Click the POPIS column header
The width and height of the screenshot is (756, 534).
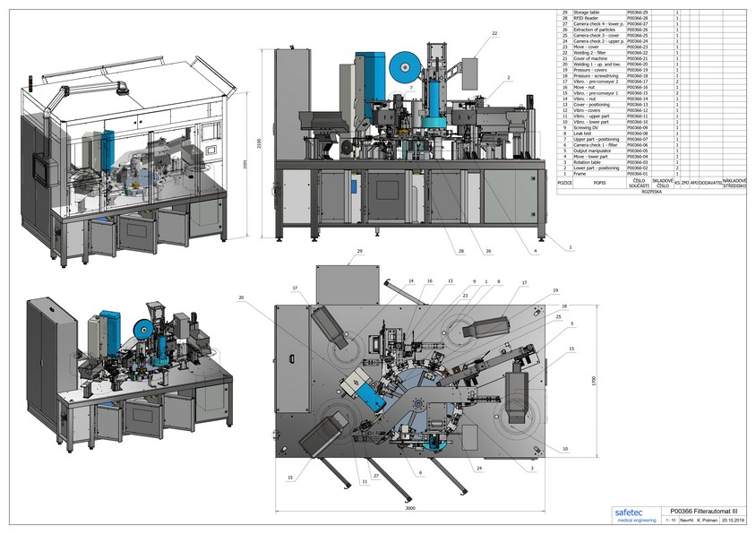[x=599, y=183]
